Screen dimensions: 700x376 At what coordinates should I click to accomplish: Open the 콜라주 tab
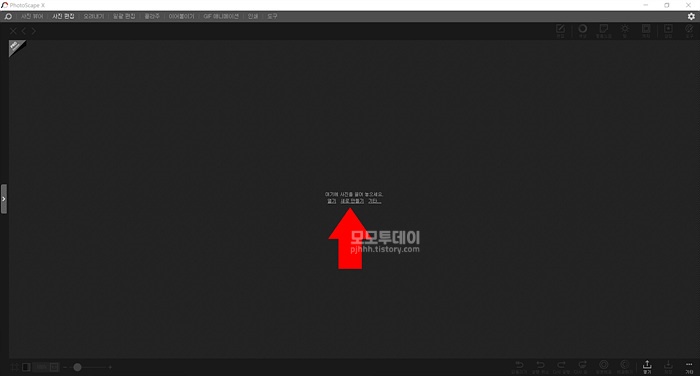(152, 16)
